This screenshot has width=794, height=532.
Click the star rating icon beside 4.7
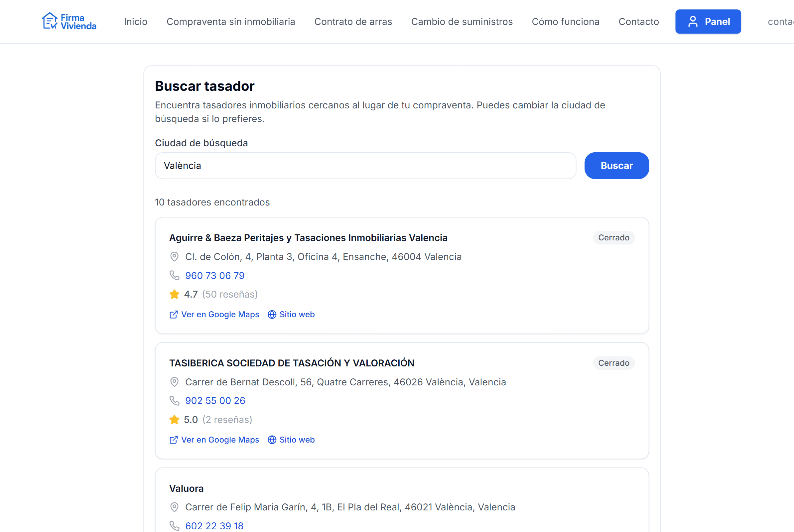point(175,294)
